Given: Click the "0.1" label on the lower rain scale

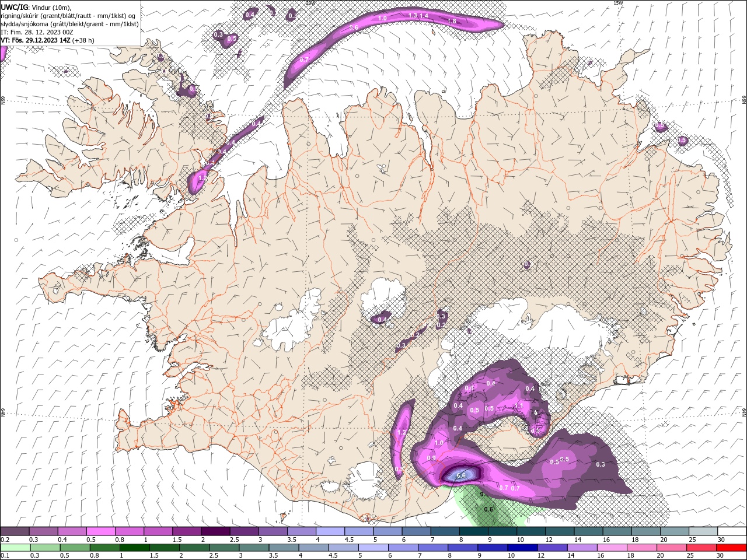Looking at the screenshot, I should pos(5,555).
